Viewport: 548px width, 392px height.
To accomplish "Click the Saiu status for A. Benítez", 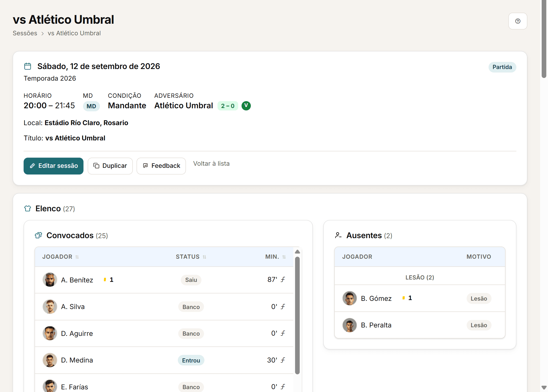I will 191,280.
